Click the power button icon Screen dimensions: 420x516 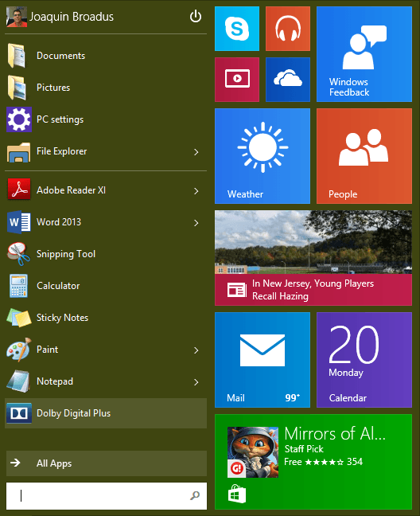point(196,16)
